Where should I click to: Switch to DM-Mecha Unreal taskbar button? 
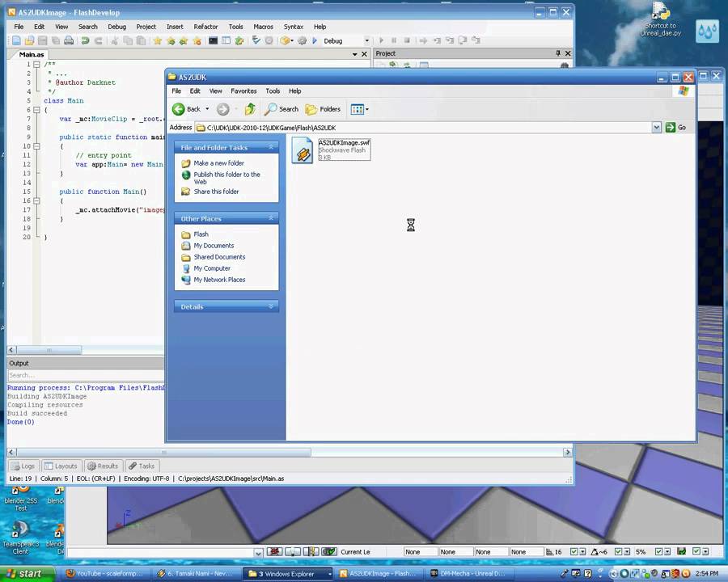click(470, 574)
